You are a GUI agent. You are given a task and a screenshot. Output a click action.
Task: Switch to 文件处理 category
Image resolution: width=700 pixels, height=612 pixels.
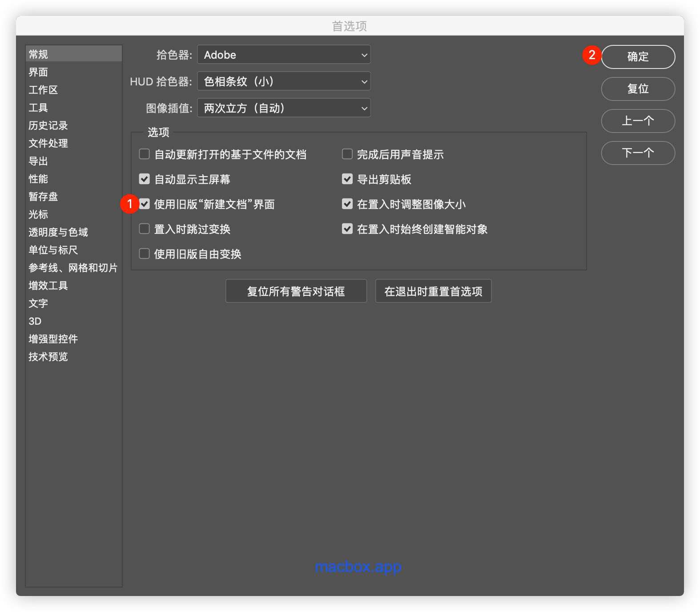[74, 143]
